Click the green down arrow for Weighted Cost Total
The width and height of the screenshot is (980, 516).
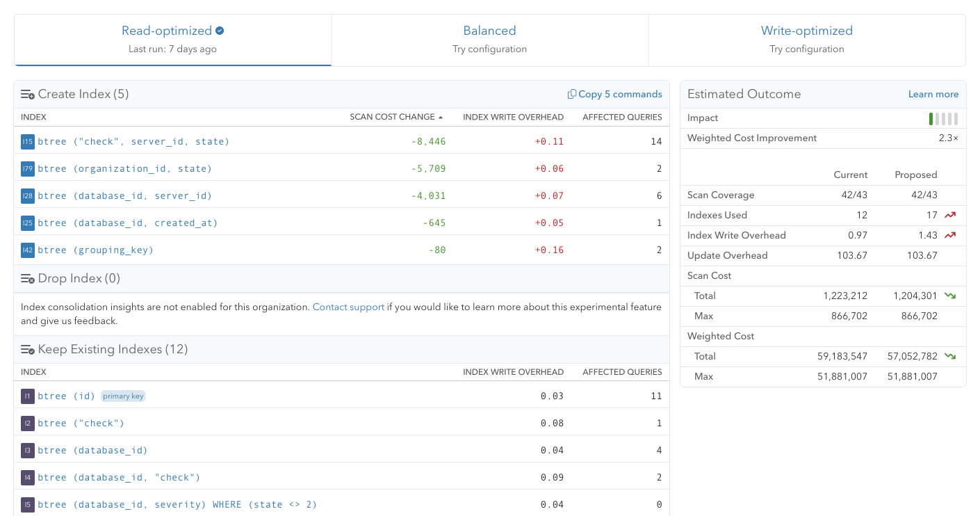tap(950, 357)
